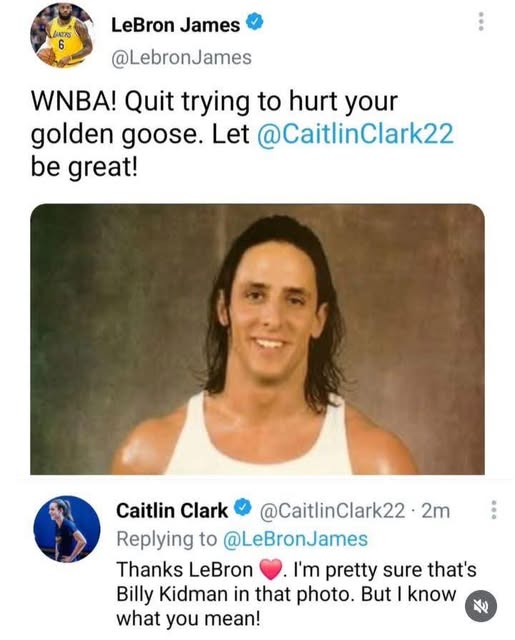Open LeBron James profile avatar
The height and width of the screenshot is (640, 515).
[62, 36]
